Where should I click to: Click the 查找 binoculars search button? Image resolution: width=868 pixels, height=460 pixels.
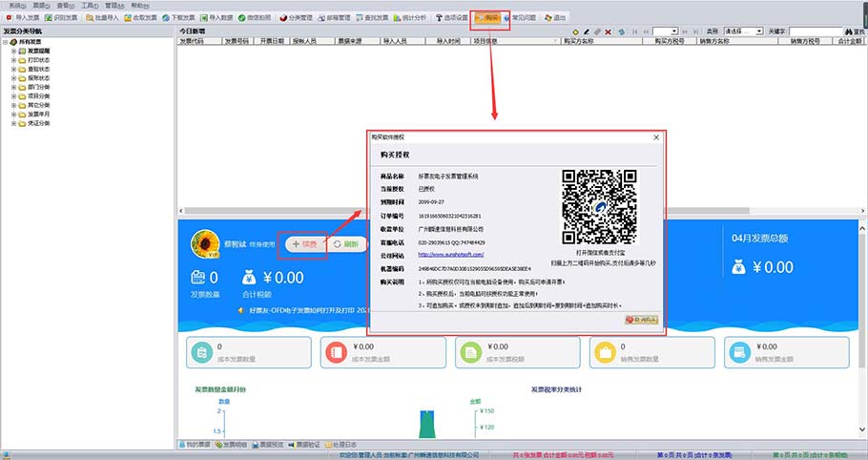pos(852,31)
